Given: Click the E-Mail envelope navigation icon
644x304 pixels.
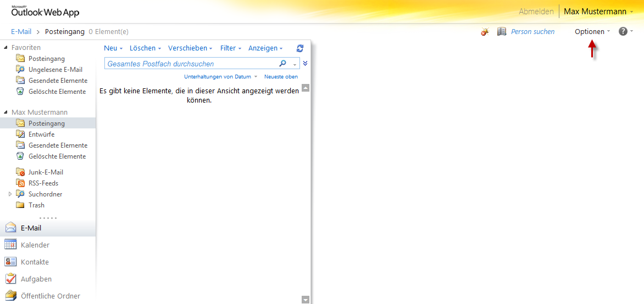Looking at the screenshot, I should click(10, 228).
